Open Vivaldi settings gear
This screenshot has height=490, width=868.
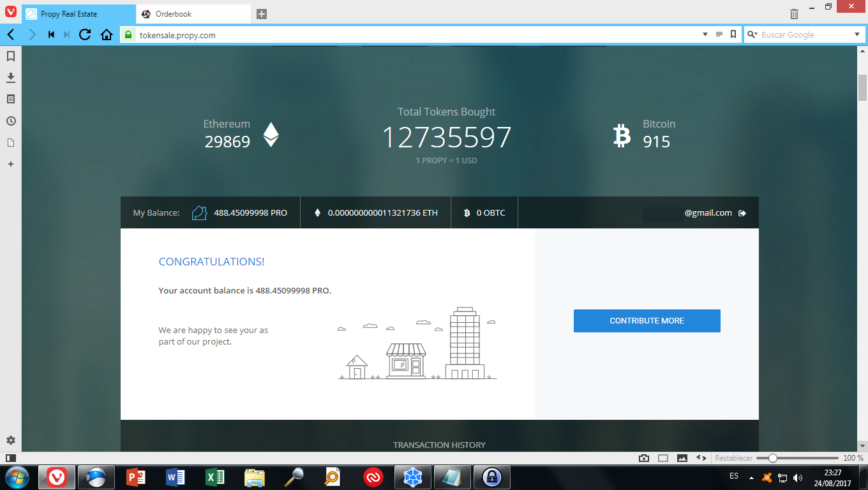pos(11,440)
